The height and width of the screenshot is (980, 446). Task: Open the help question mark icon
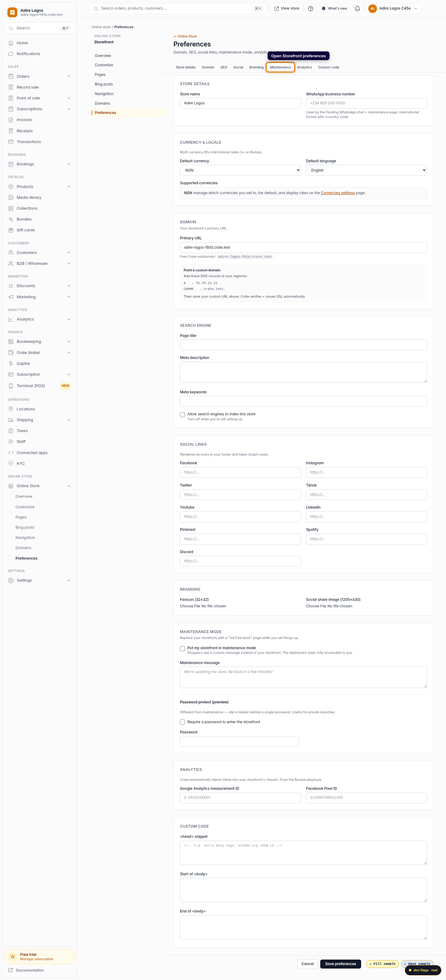tap(311, 9)
